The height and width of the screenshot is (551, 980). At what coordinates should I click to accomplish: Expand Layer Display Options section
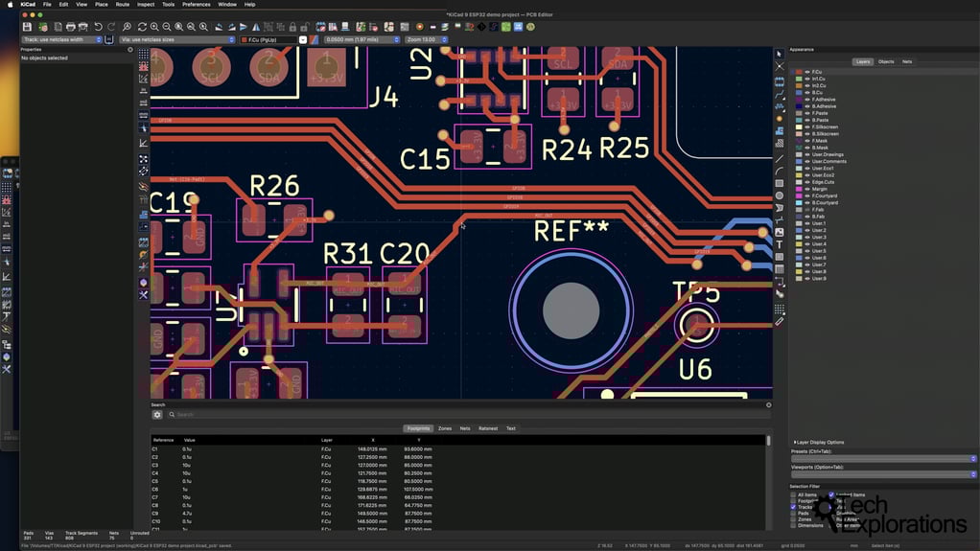tap(818, 442)
